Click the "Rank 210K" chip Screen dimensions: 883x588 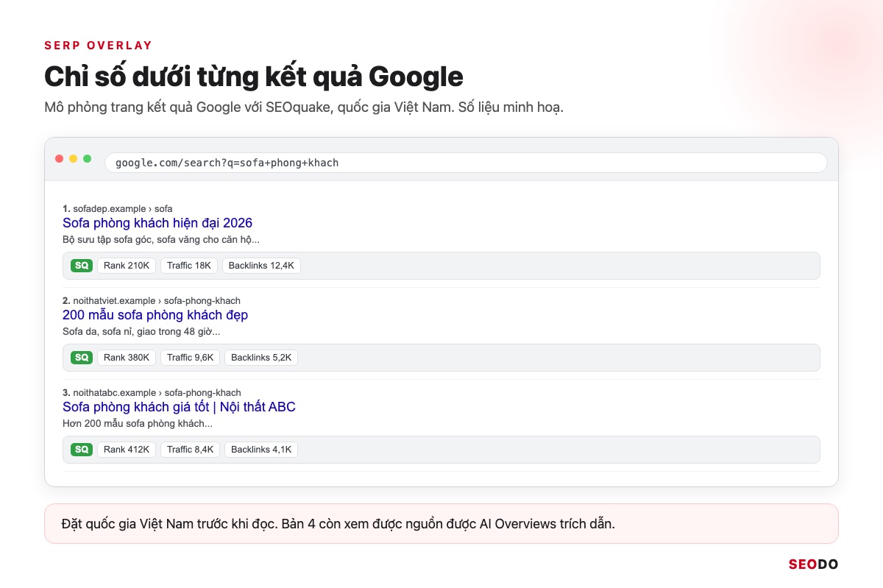point(127,266)
